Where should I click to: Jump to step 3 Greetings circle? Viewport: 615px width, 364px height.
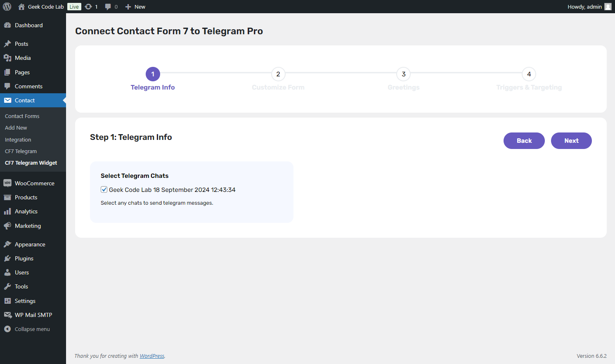(x=404, y=74)
